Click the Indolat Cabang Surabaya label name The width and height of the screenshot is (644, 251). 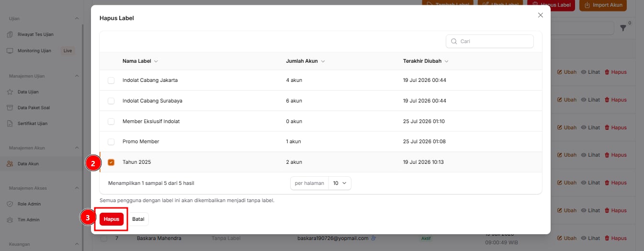click(x=152, y=101)
